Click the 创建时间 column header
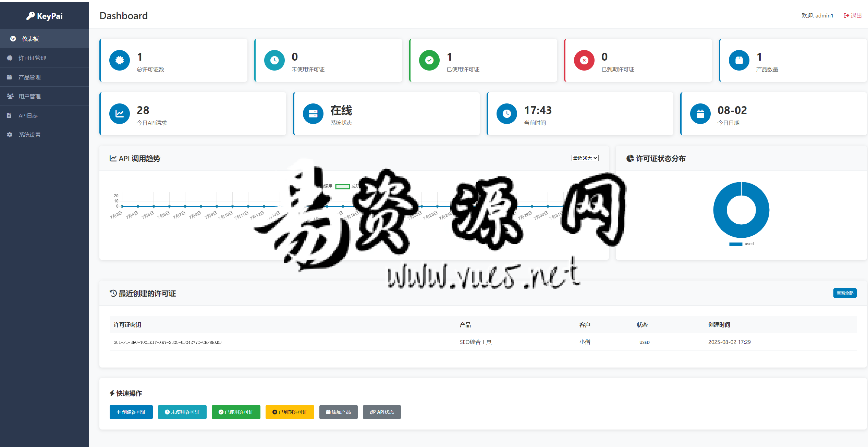Image resolution: width=868 pixels, height=447 pixels. pos(719,325)
